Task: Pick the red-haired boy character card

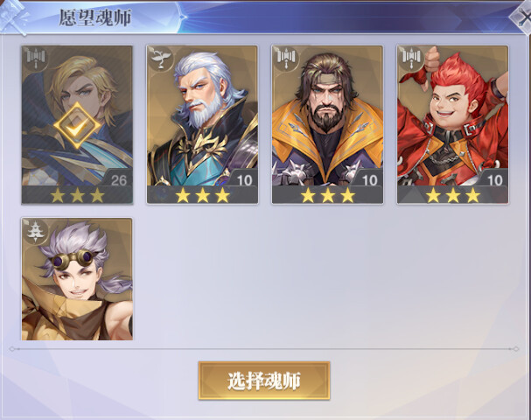Action: pyautogui.click(x=453, y=125)
